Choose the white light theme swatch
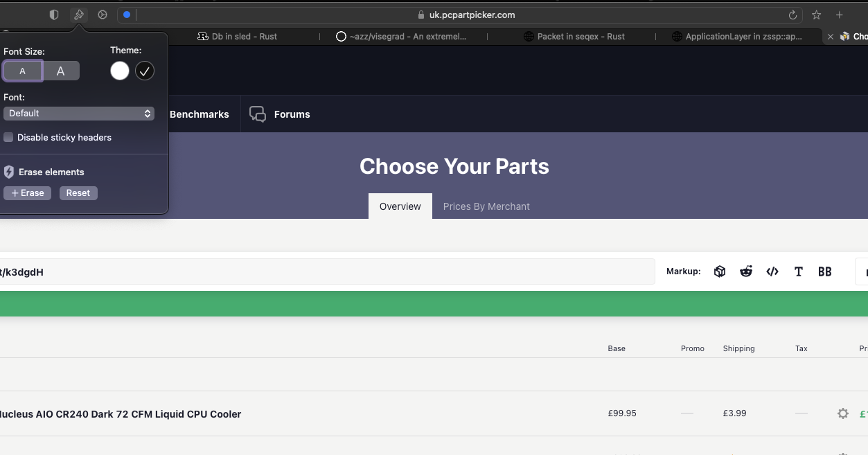Screen dimensions: 868x455 click(x=120, y=71)
